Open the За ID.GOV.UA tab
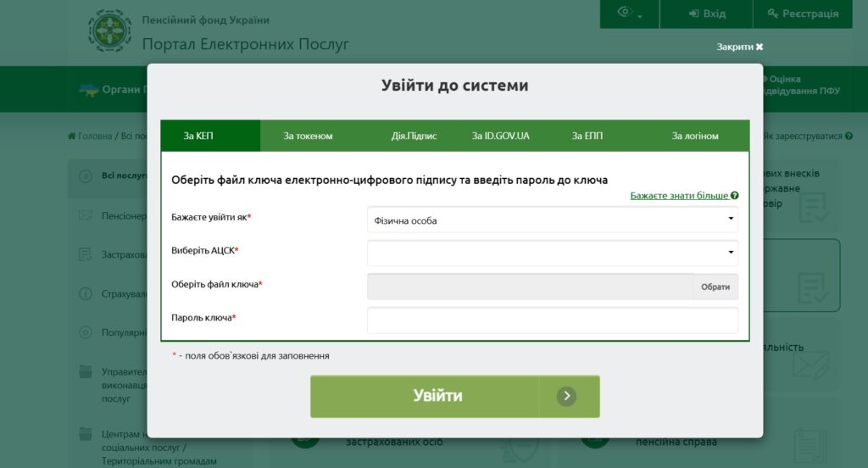868x468 pixels. pos(500,136)
